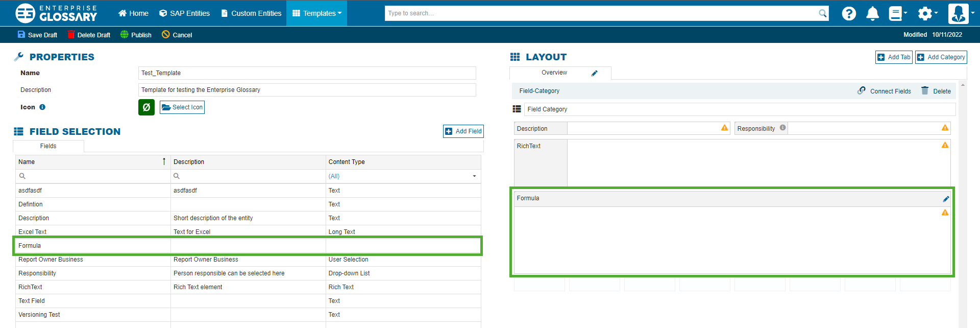Viewport: 980px width, 328px height.
Task: Click the Add Category button
Action: click(941, 57)
